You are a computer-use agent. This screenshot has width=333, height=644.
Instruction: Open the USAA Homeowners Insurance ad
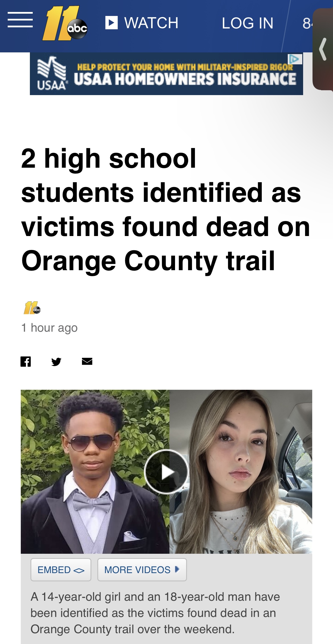[166, 74]
